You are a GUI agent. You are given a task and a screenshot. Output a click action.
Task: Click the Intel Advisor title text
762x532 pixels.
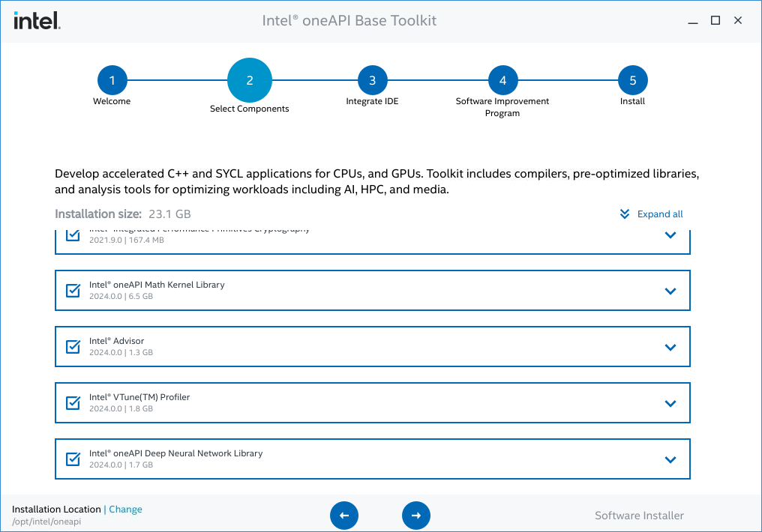pyautogui.click(x=117, y=341)
